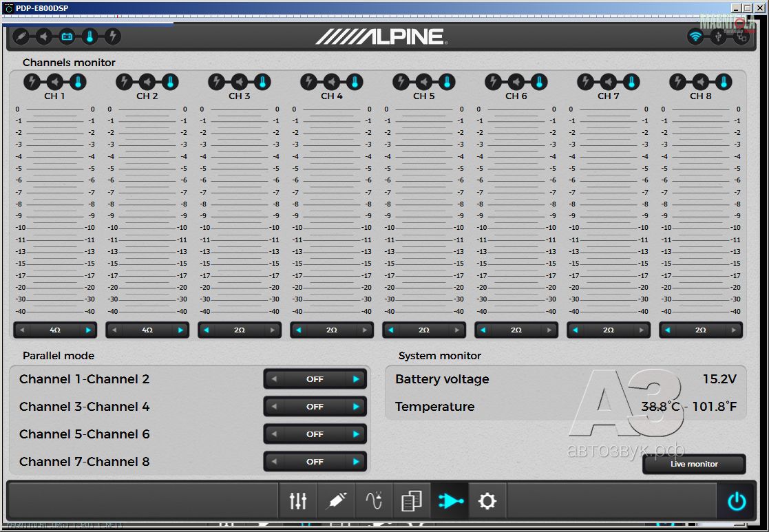The image size is (769, 532).
Task: Click the thermometer status icon in header
Action: [x=89, y=36]
